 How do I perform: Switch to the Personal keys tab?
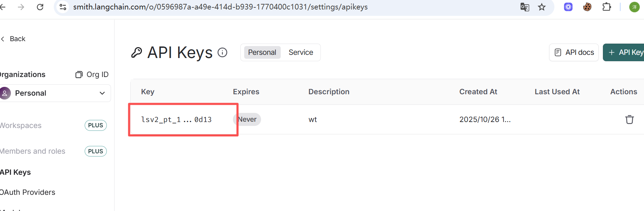coord(262,52)
